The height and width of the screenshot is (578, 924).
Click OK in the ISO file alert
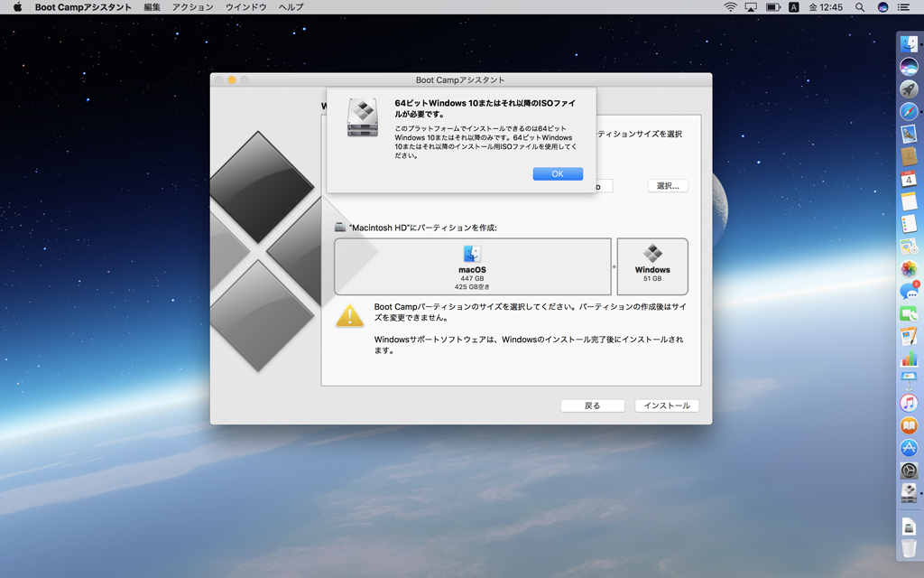pyautogui.click(x=558, y=174)
